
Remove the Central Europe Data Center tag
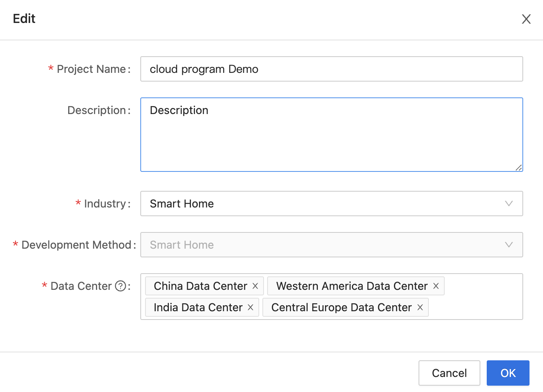coord(420,307)
